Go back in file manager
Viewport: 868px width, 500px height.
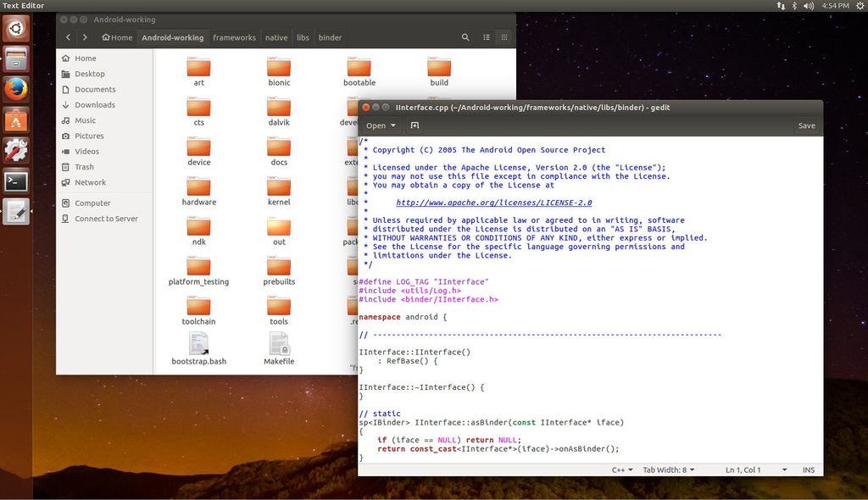point(68,37)
